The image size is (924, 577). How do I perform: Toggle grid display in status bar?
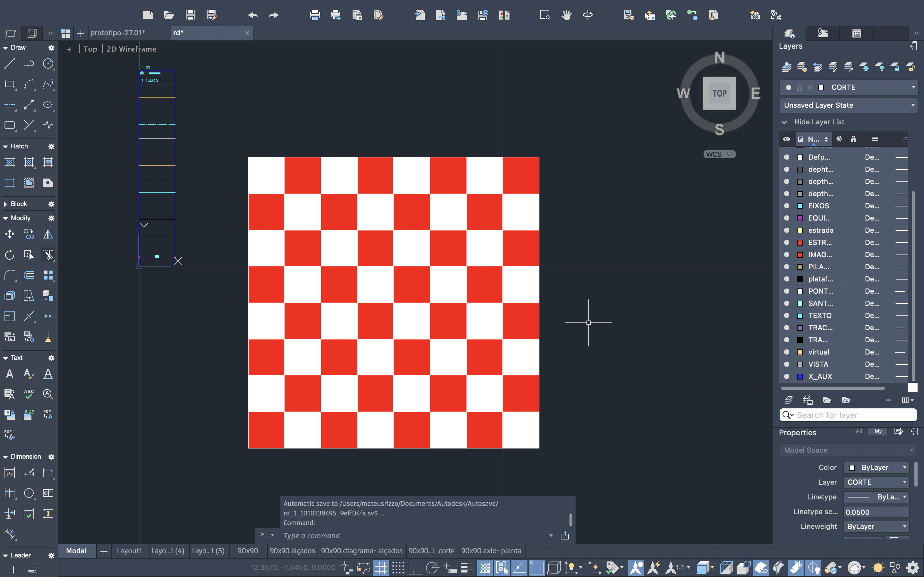(380, 568)
